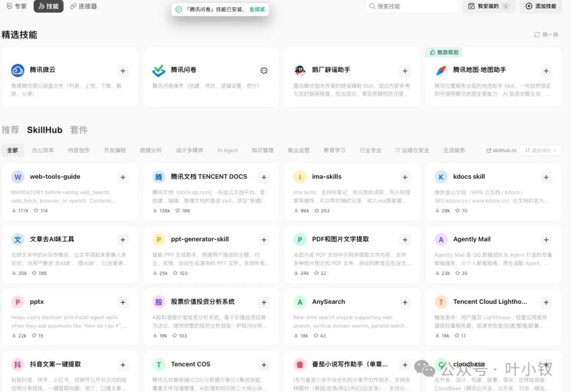Open the ima-skills card title
Viewport: 571px width, 392px height.
tap(327, 176)
